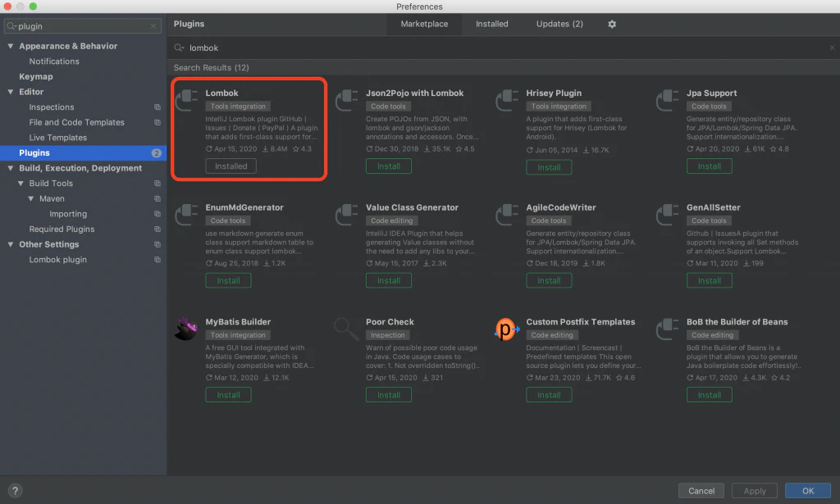Collapse the Build, Execution, Deployment section
Viewport: 840px width, 504px height.
click(10, 168)
